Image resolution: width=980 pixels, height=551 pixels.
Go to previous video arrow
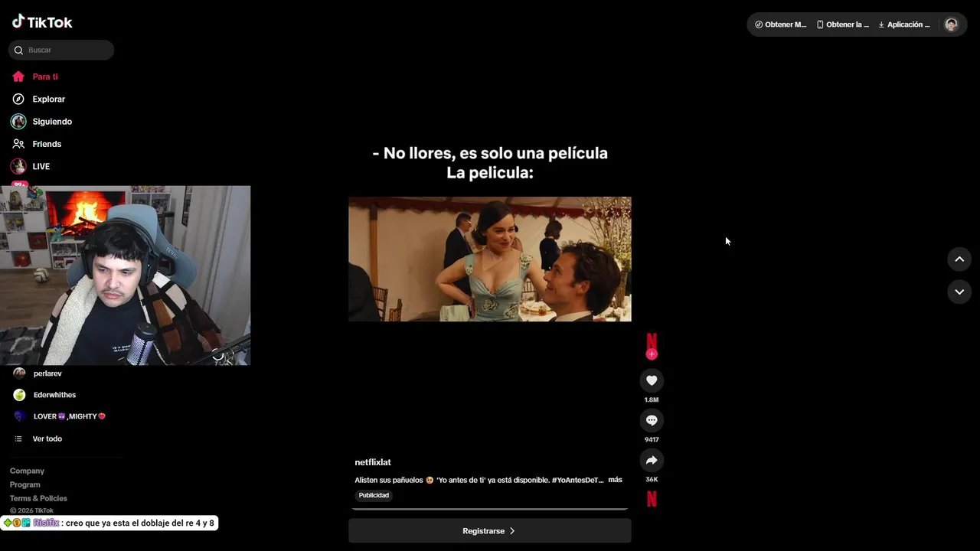coord(959,259)
